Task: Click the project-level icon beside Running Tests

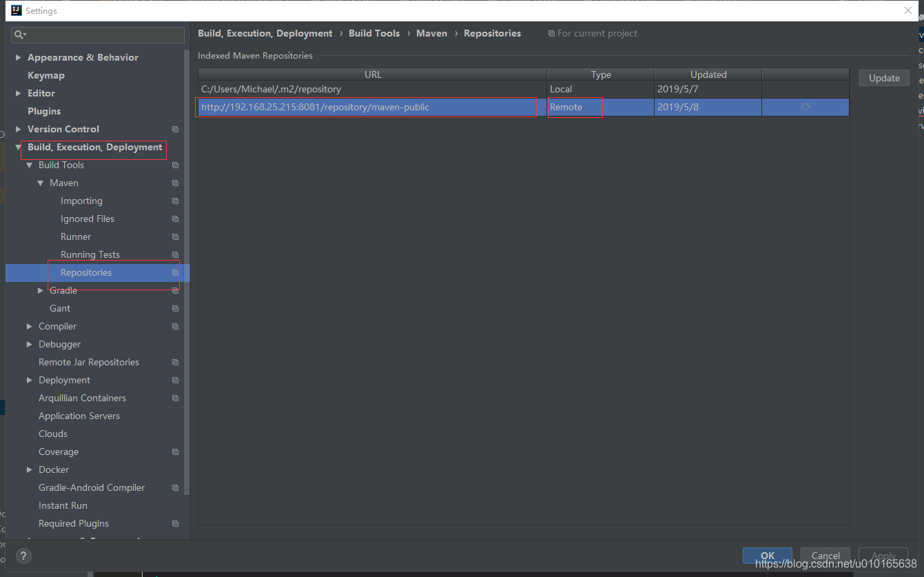Action: tap(175, 254)
